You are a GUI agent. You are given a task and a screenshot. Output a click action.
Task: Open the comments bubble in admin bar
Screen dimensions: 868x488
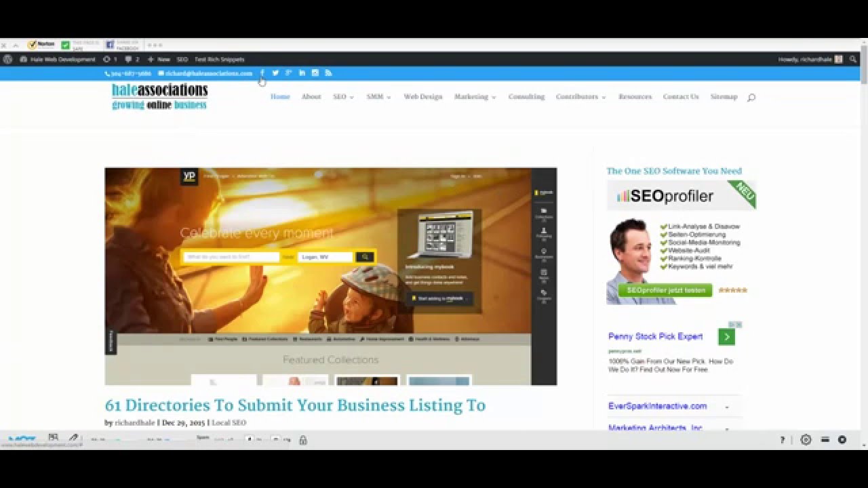tap(132, 60)
